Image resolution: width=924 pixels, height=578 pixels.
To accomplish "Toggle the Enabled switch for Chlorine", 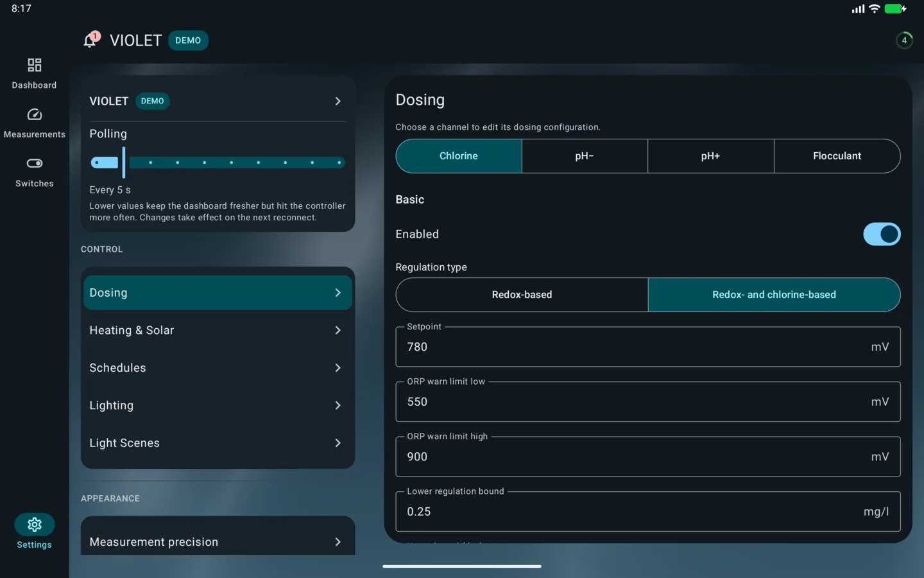I will point(882,234).
